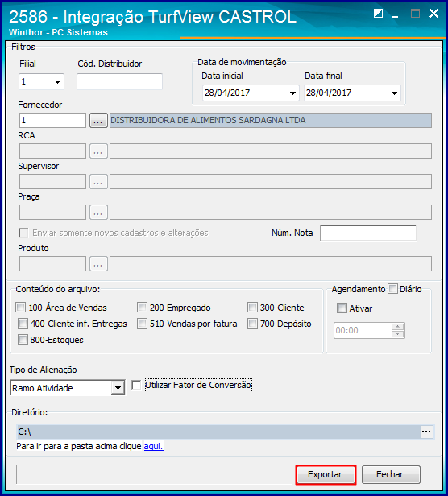Expand Tipo de Alienação dropdown
448x496 pixels.
[x=118, y=388]
